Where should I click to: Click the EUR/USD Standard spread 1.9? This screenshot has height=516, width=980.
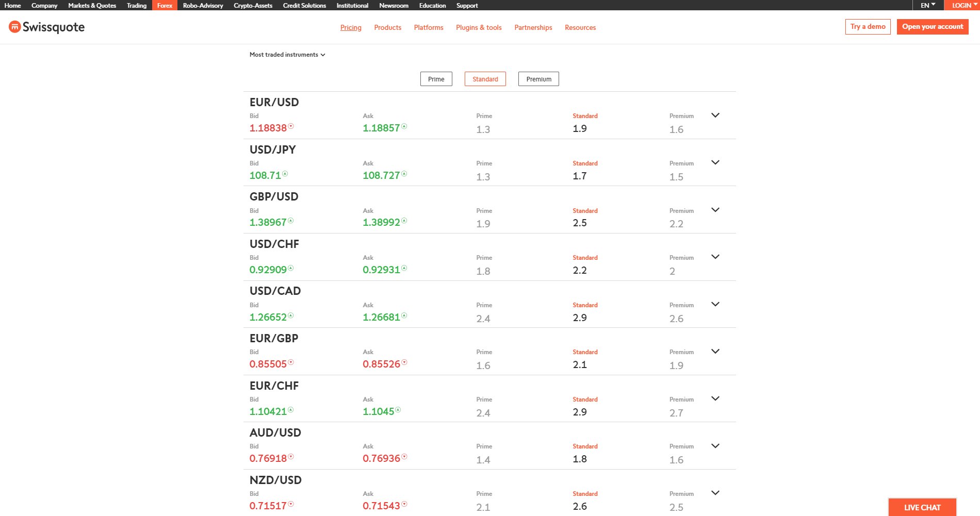[580, 128]
